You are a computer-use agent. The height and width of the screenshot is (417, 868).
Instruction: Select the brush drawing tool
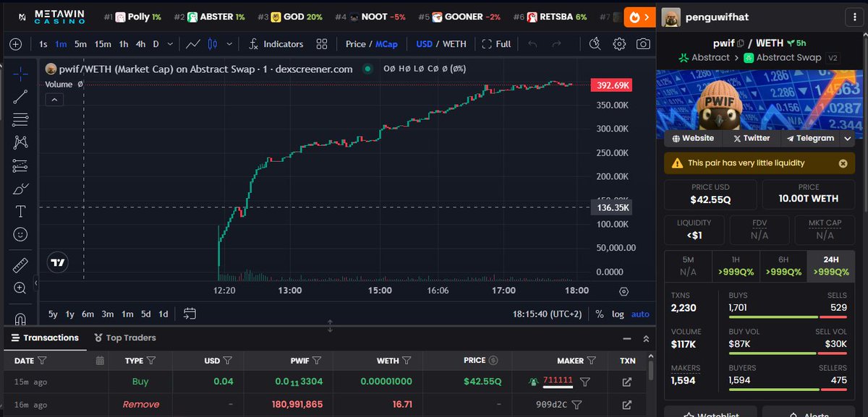tap(20, 189)
